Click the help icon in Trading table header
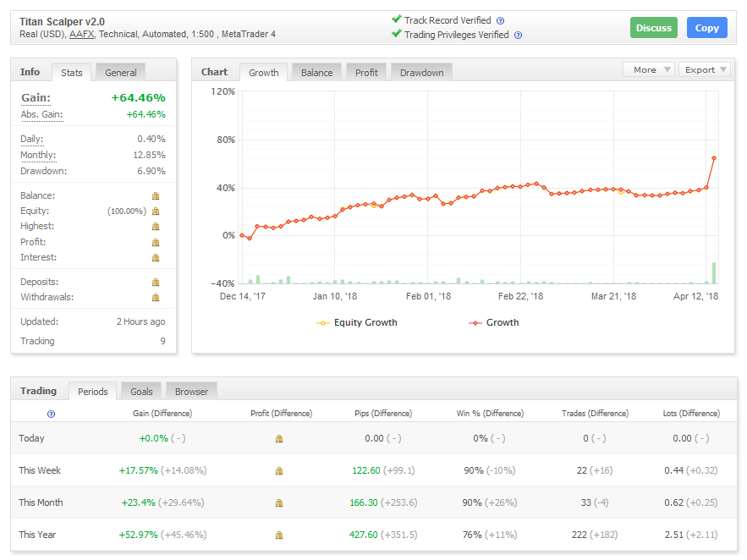Viewport: 747px width, 560px height. tap(51, 415)
